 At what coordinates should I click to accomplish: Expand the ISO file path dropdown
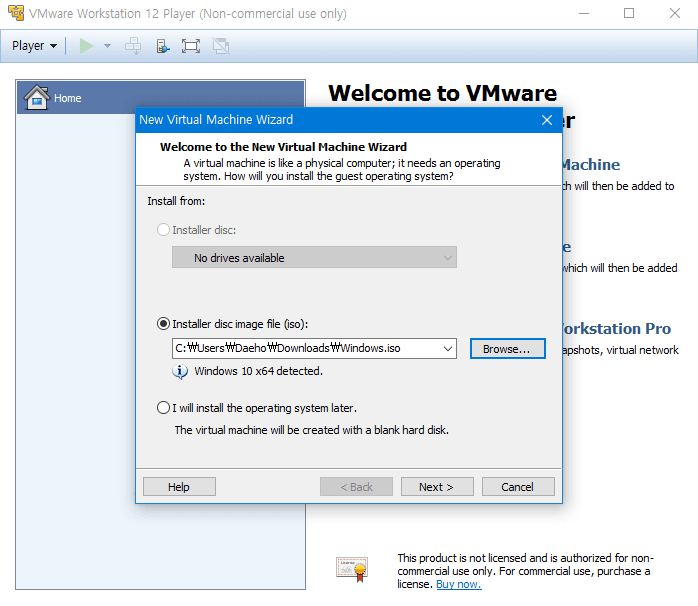tap(447, 349)
